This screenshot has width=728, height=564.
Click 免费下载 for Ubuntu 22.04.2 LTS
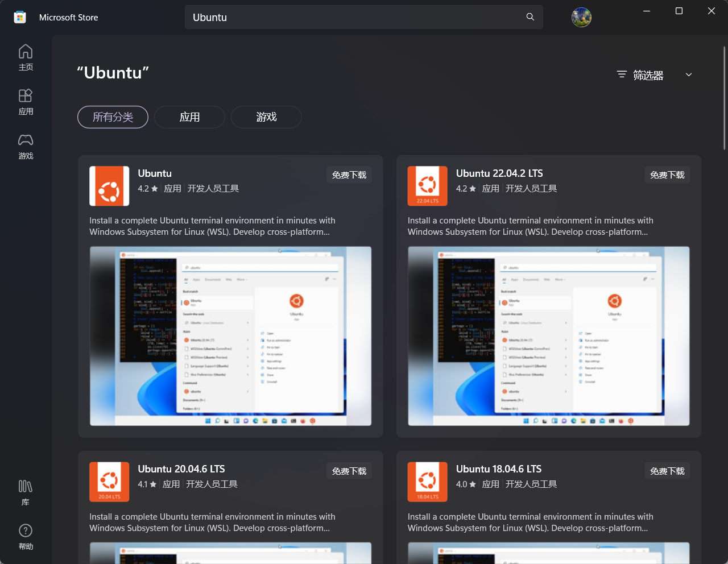coord(667,175)
